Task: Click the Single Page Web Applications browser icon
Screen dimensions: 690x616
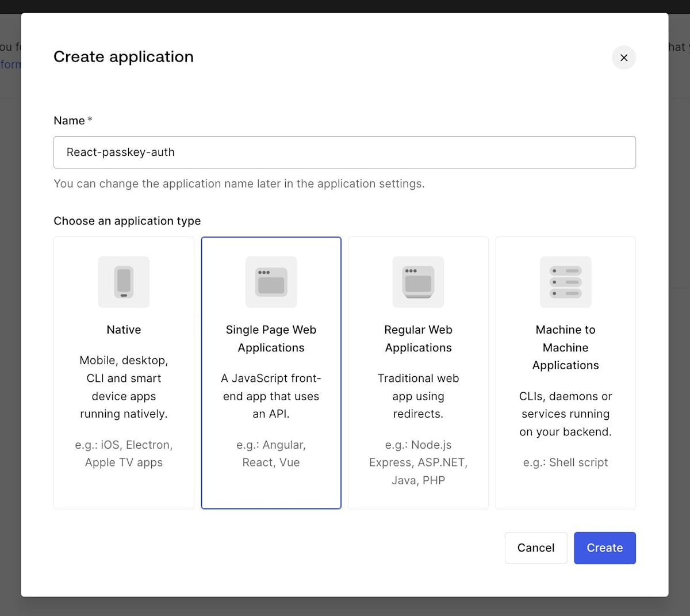Action: point(271,282)
